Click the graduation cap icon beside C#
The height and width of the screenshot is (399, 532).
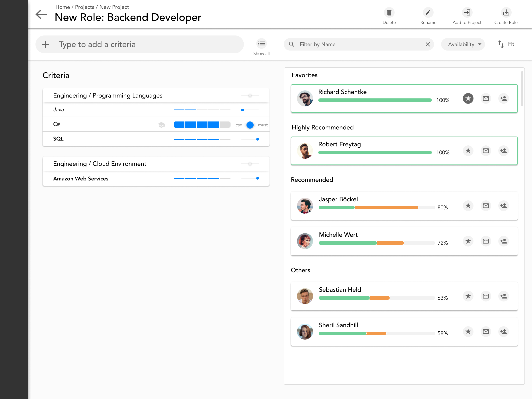click(x=161, y=125)
